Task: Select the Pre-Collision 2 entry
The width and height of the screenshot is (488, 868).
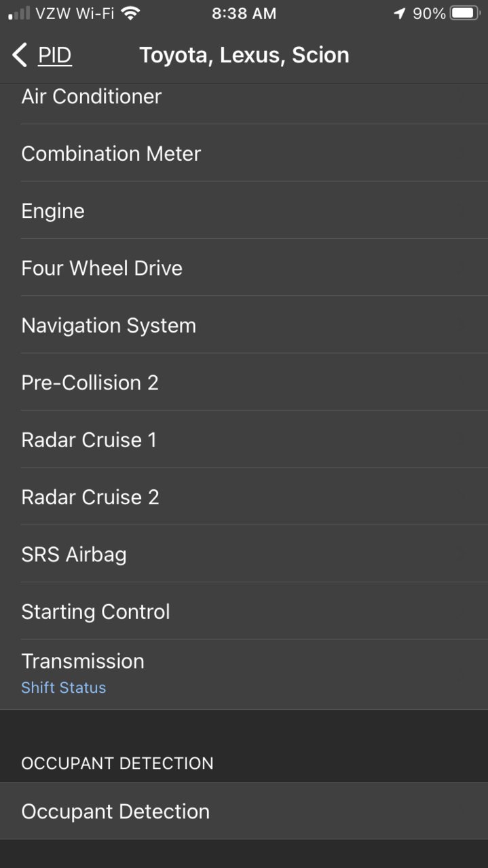Action: point(244,381)
